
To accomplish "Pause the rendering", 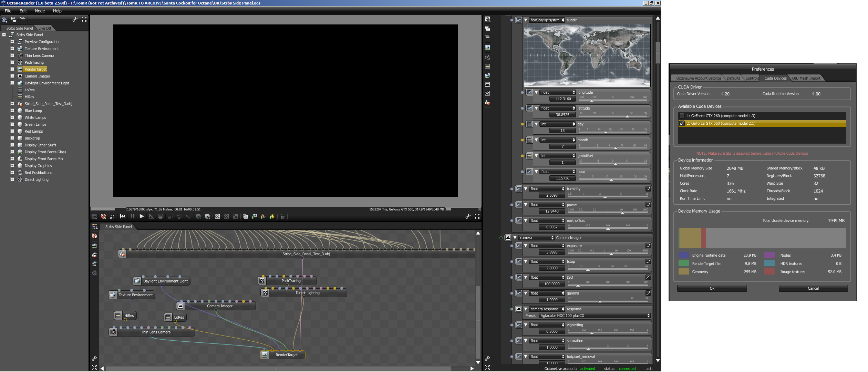I will (133, 217).
